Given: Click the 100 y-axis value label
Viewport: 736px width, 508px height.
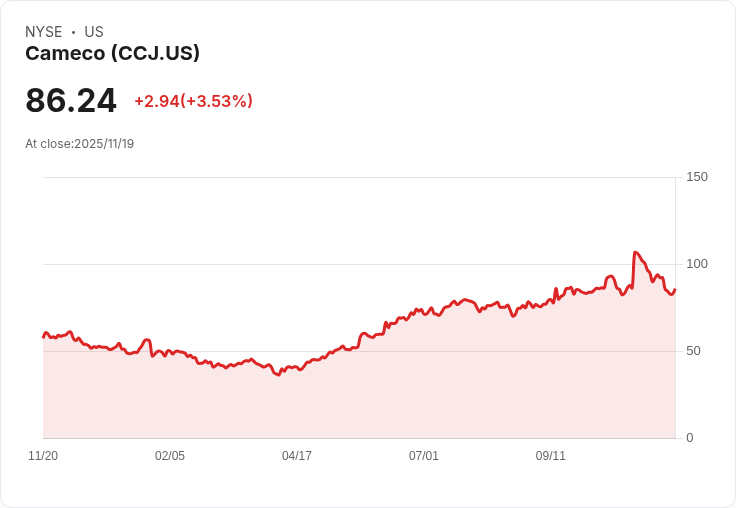Looking at the screenshot, I should click(697, 264).
